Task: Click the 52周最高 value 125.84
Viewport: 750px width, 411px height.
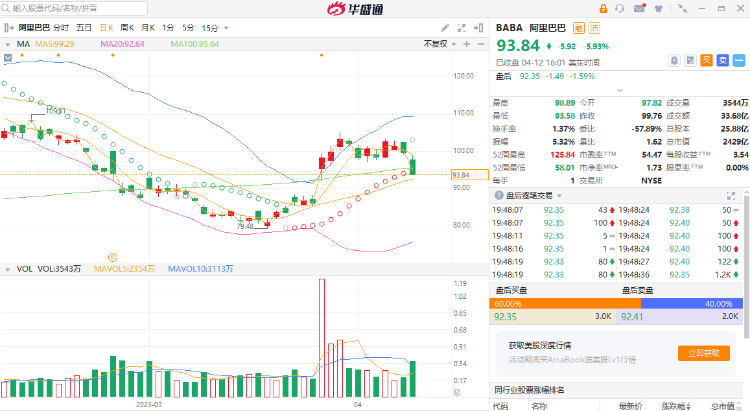Action: (562, 155)
